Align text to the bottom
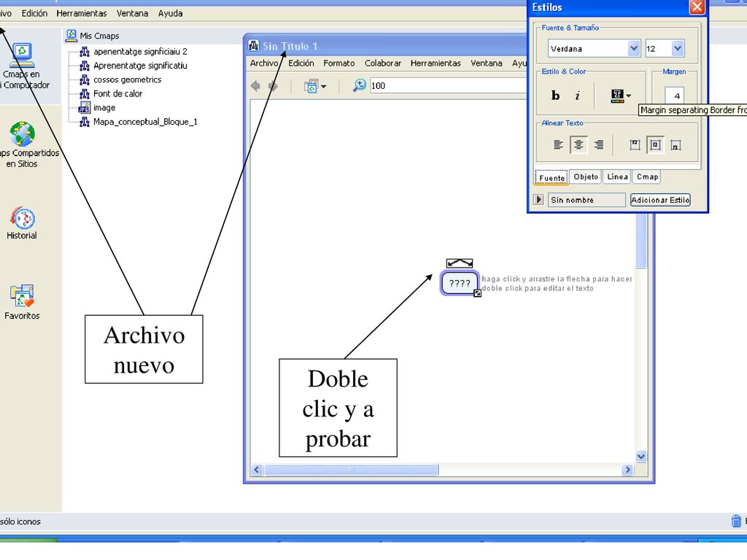The image size is (747, 560). [x=676, y=145]
